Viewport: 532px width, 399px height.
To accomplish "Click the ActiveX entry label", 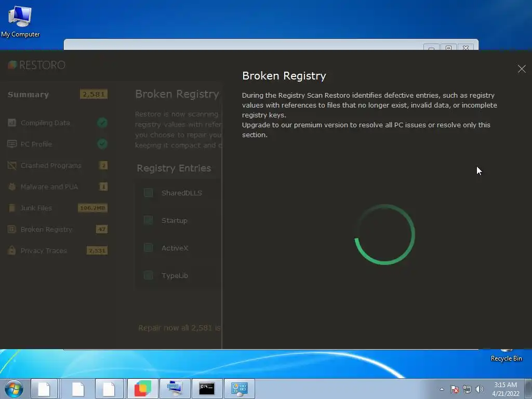I will (x=175, y=248).
